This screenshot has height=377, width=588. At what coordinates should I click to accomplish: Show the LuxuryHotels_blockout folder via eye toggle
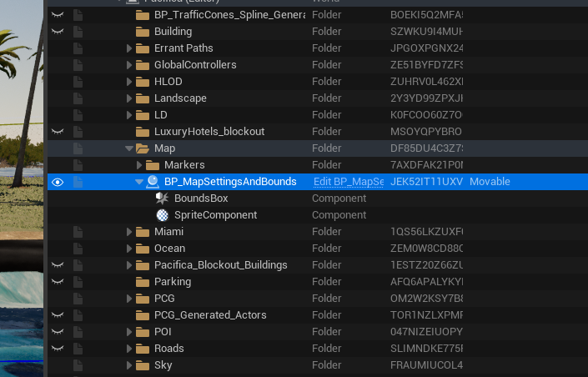[x=58, y=132]
